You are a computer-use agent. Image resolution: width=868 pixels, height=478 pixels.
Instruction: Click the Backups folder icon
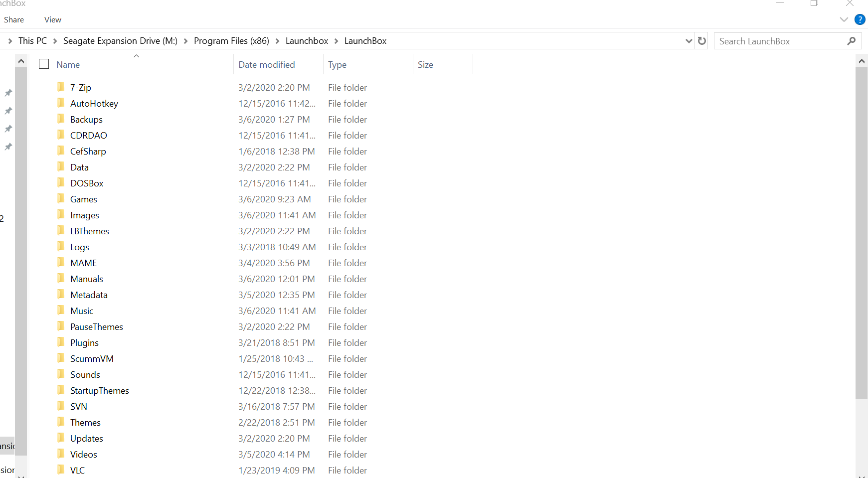click(61, 119)
